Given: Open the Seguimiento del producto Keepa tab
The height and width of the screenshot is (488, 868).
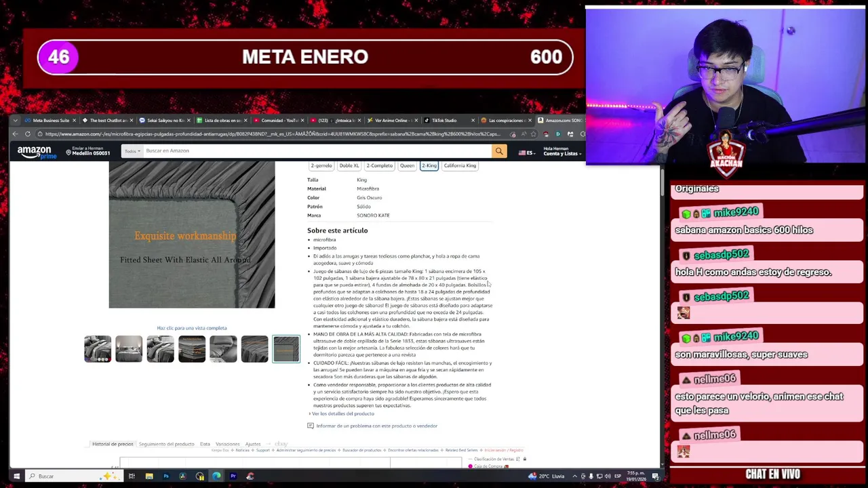Looking at the screenshot, I should pos(166,445).
